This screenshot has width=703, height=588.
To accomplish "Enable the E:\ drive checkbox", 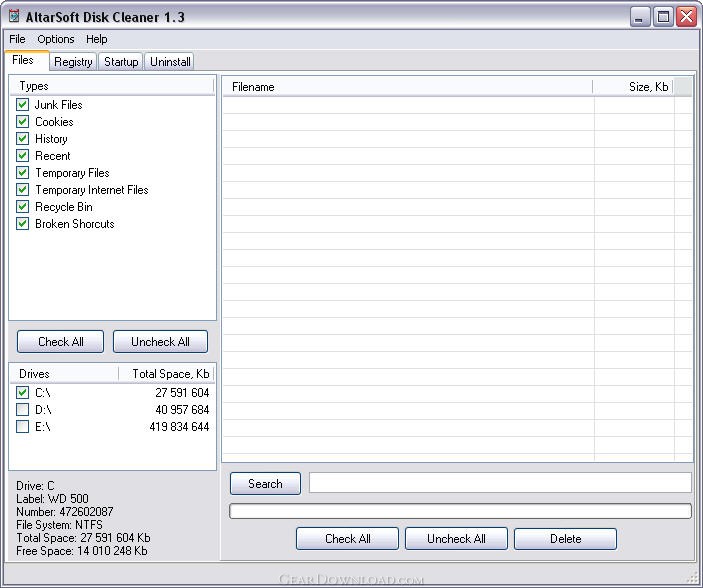I will [22, 427].
